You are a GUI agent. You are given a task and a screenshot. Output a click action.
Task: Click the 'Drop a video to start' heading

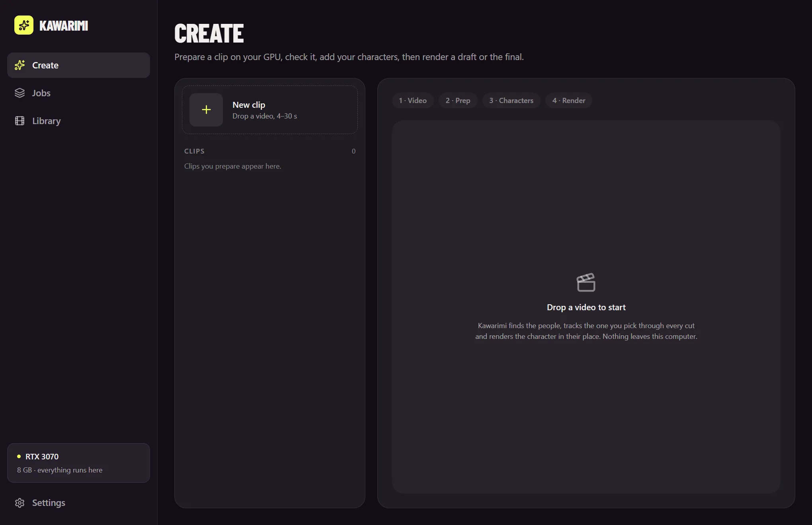point(586,307)
